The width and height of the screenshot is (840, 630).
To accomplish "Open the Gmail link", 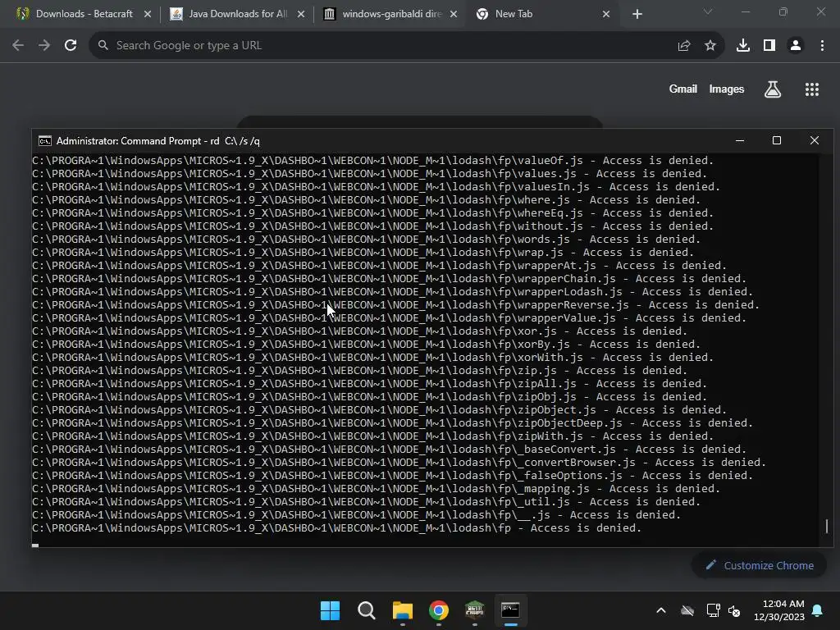I will pos(683,89).
